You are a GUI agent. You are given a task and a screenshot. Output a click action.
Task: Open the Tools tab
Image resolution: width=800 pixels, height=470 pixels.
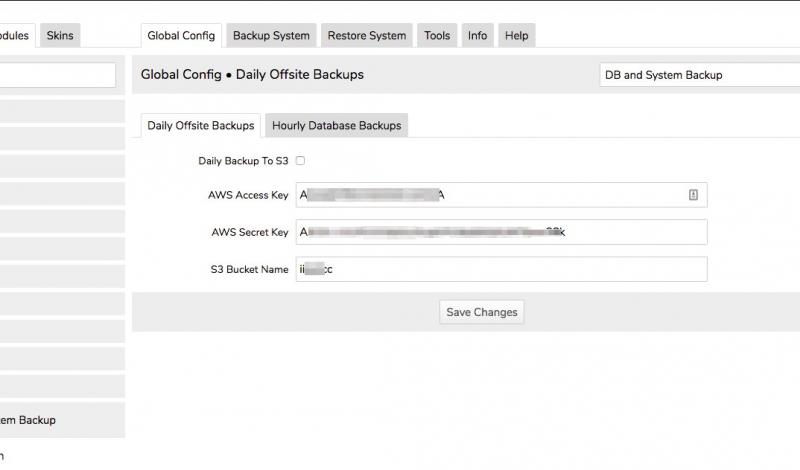437,36
